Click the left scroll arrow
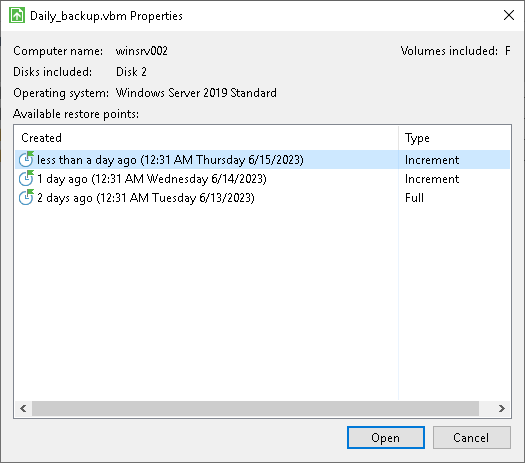 pyautogui.click(x=23, y=408)
